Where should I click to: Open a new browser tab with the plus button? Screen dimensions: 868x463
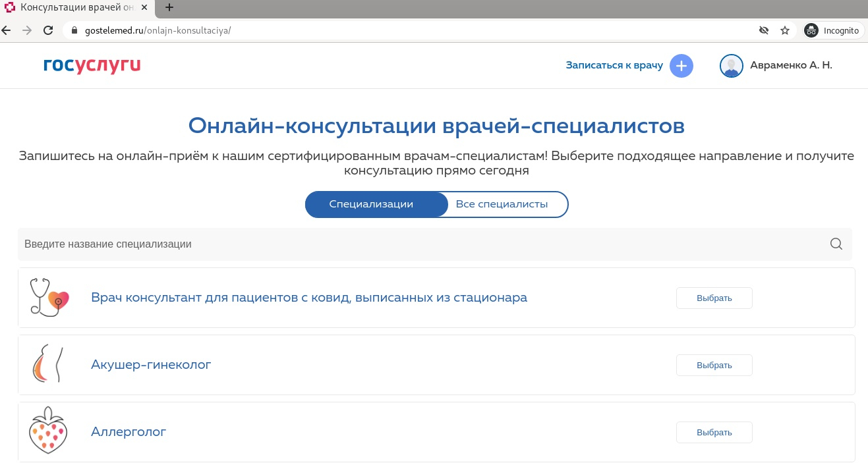point(169,7)
